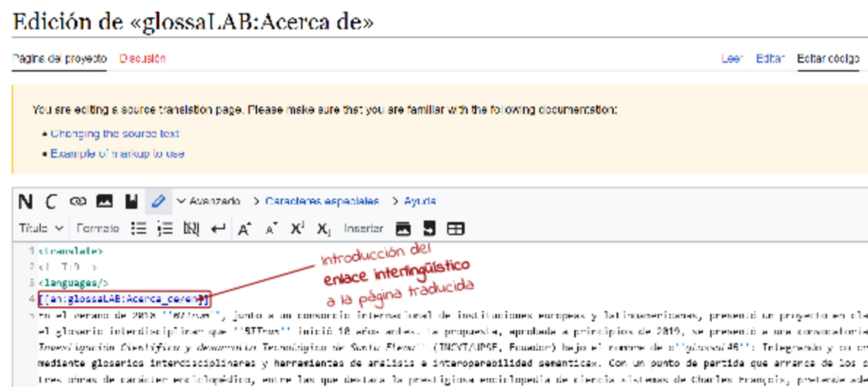Click the T:9 comment on line 2

point(68,267)
